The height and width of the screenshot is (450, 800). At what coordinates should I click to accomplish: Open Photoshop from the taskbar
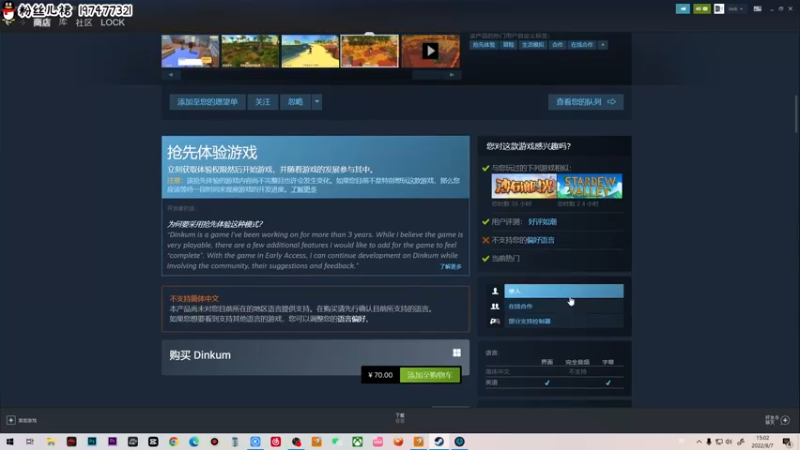[92, 442]
